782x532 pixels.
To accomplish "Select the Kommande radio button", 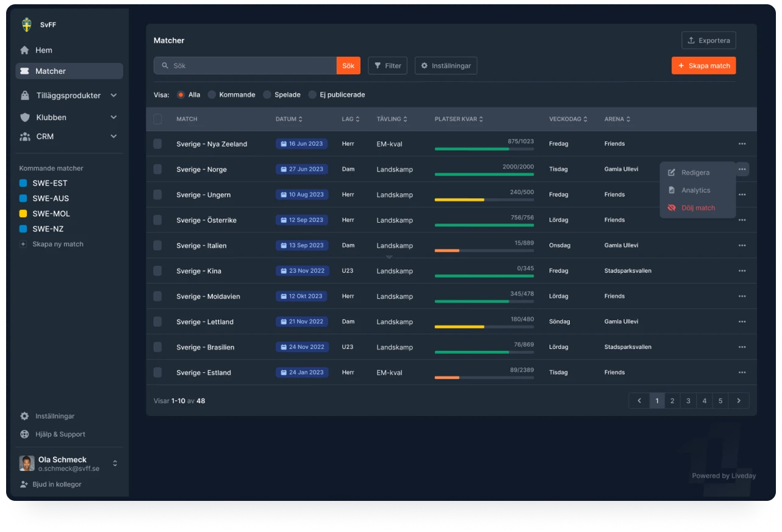I will click(x=212, y=95).
